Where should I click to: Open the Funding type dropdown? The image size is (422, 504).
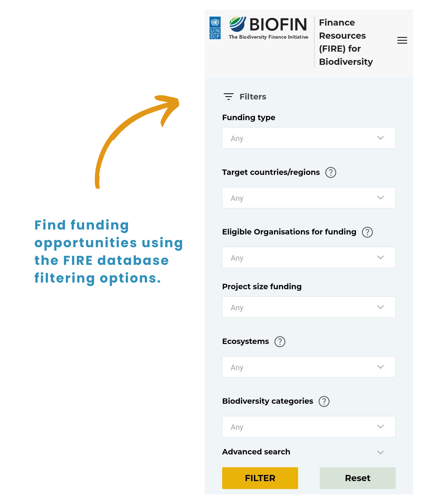[x=309, y=138]
